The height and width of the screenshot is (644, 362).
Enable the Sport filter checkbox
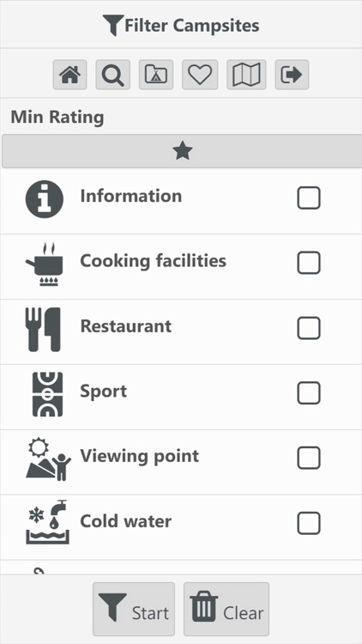tap(309, 393)
